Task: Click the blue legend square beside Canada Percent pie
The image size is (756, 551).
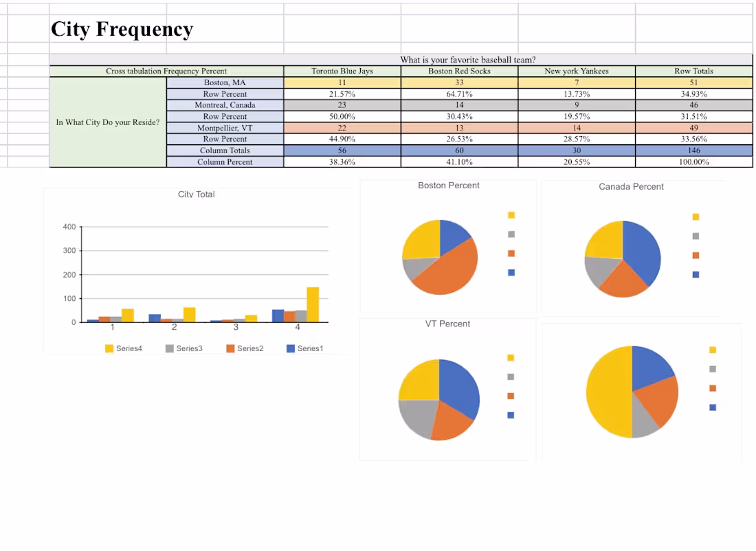Action: point(696,274)
